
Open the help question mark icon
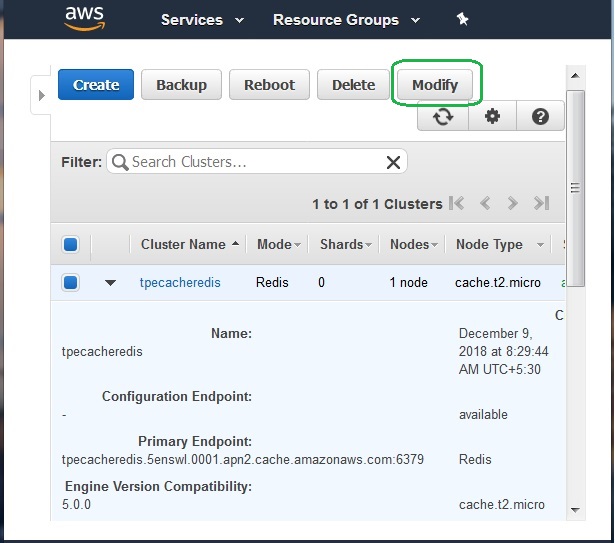coord(540,117)
